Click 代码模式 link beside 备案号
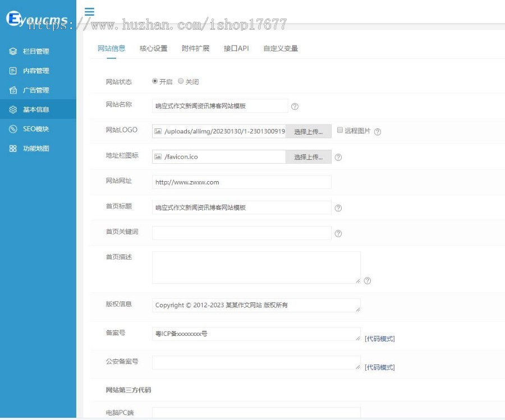 380,339
